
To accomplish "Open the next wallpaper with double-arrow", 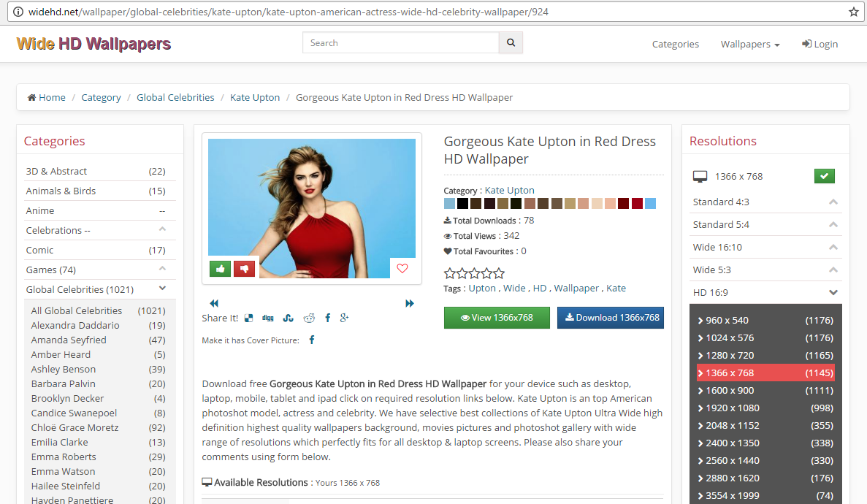I will 410,303.
